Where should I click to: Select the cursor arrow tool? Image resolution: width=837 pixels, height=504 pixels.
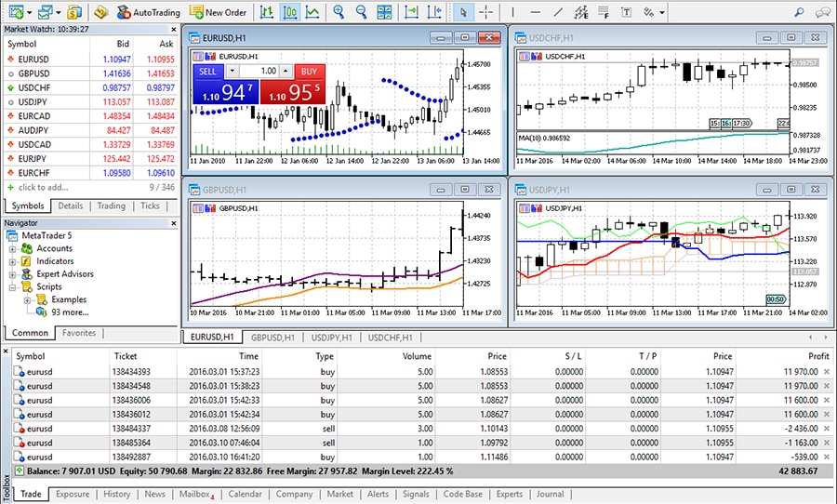click(x=463, y=12)
